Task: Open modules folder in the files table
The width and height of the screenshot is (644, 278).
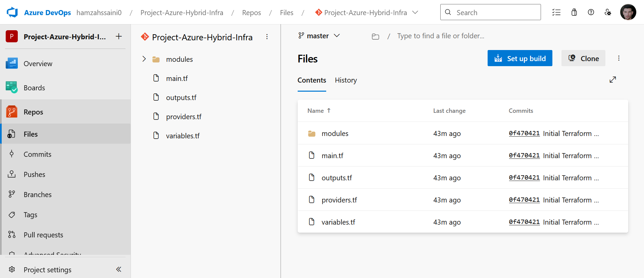Action: point(335,134)
